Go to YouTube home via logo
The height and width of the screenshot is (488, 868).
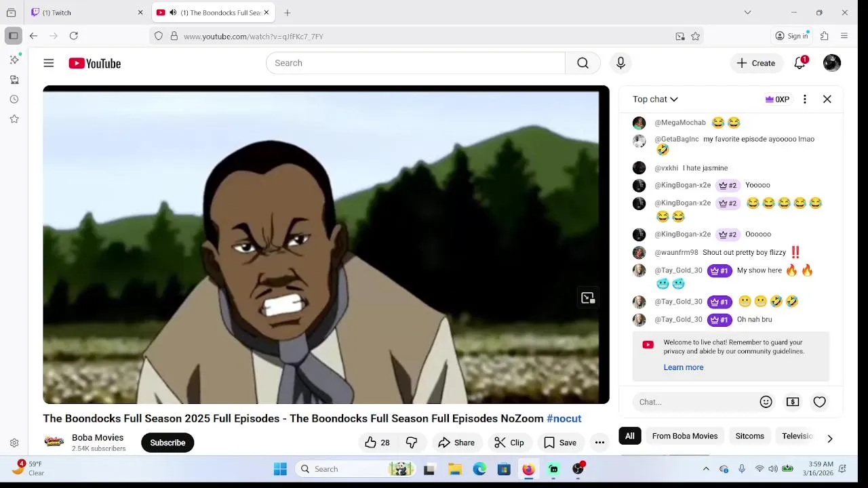(x=94, y=63)
